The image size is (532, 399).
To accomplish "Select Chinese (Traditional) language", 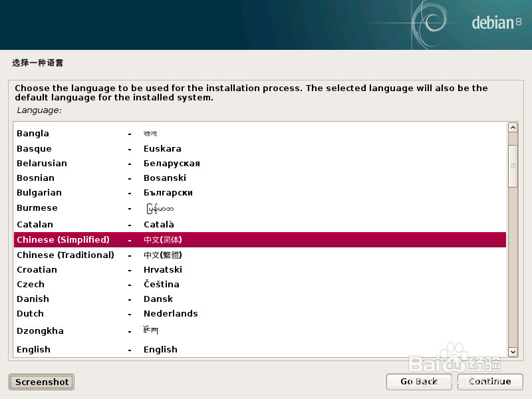I will tap(260, 255).
